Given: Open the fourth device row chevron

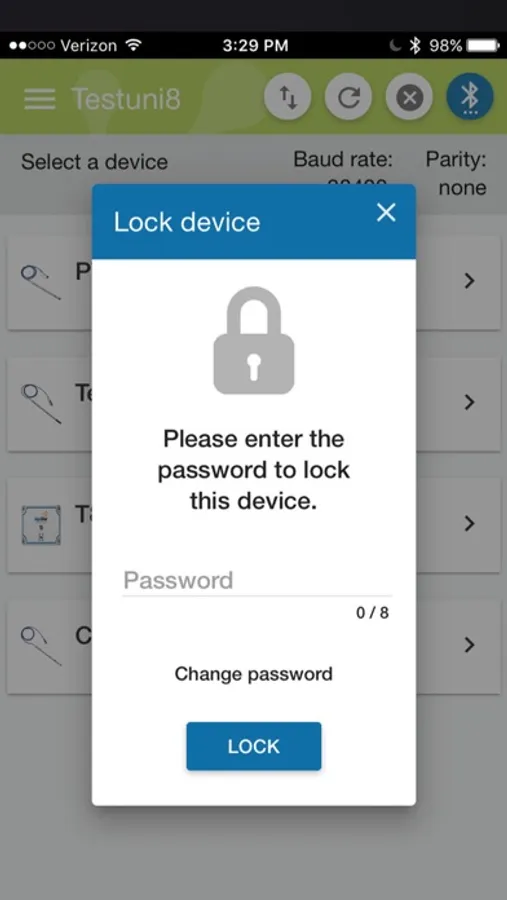Looking at the screenshot, I should 470,645.
